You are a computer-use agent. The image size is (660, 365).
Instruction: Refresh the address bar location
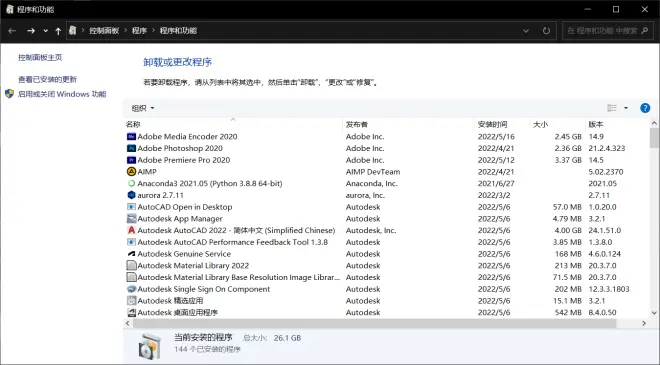(x=546, y=31)
